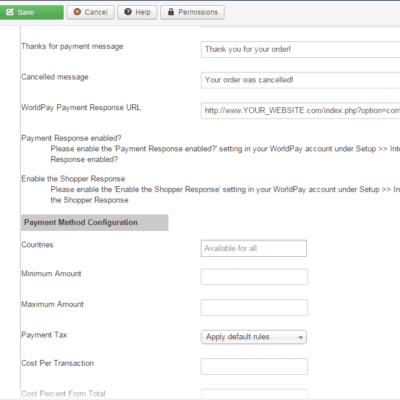
Task: Open the Countries selection field
Action: (254, 248)
